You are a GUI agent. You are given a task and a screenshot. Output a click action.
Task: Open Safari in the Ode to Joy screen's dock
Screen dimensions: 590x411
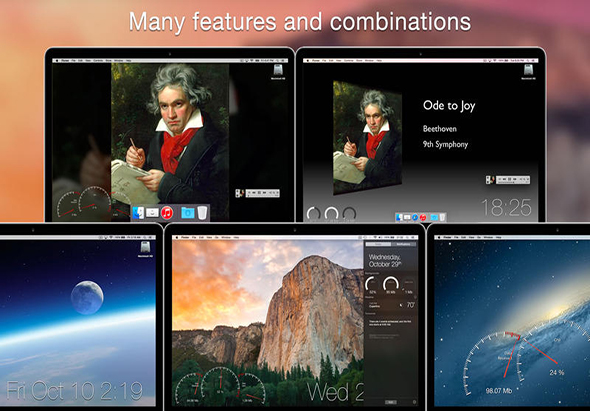[x=415, y=217]
